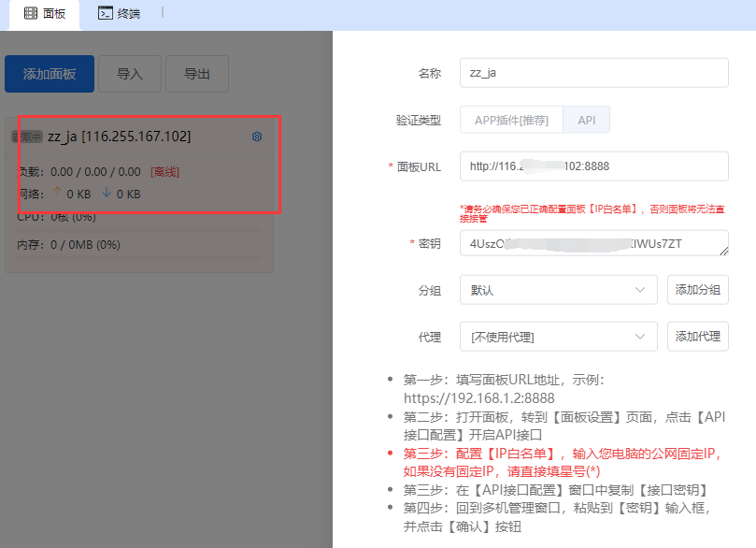756x548 pixels.
Task: Click the 第三步 配置 IP白名单 instruction
Action: pos(563,463)
